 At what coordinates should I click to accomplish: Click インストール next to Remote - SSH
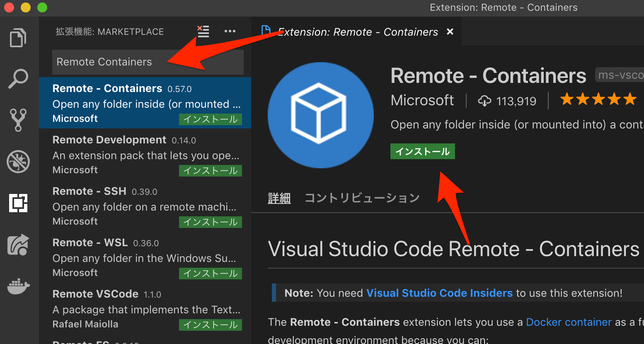click(210, 222)
